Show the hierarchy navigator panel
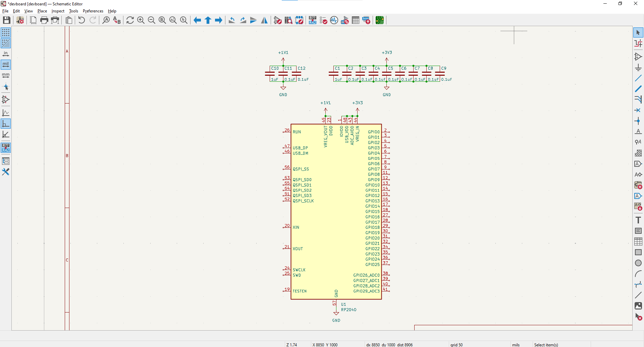Screen dimensions: 644x347 [6, 161]
